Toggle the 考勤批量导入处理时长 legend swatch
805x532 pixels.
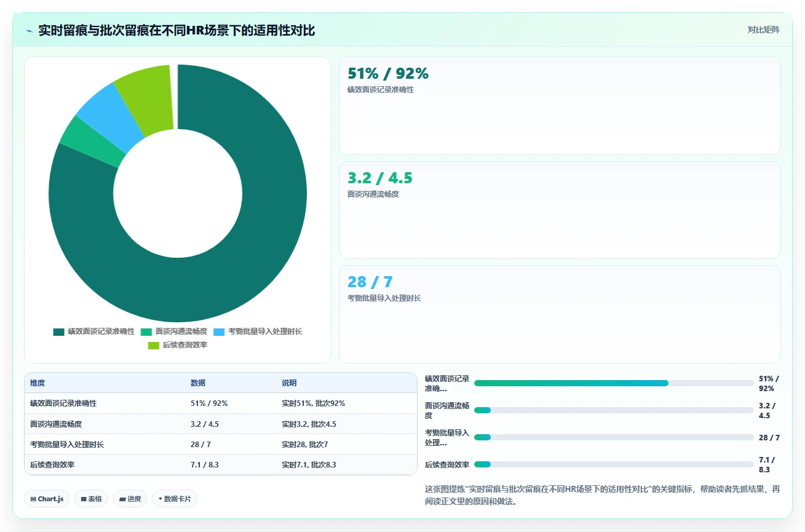(x=219, y=332)
